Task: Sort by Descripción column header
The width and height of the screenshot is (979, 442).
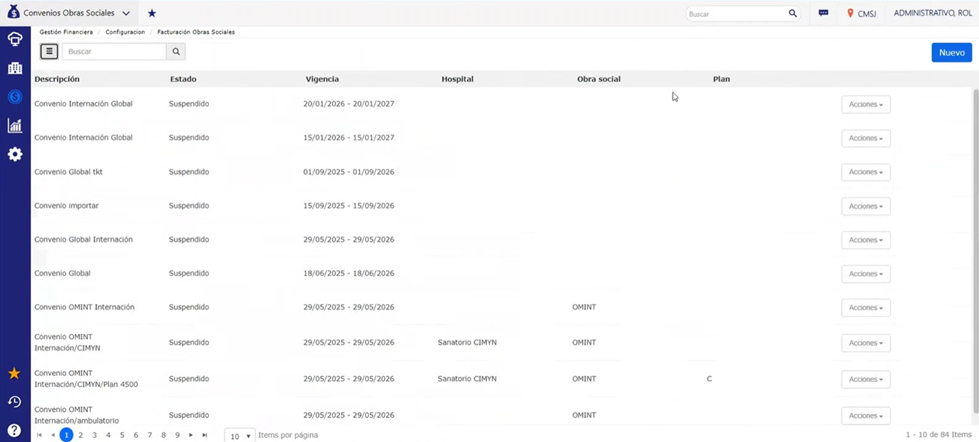Action: [x=57, y=79]
